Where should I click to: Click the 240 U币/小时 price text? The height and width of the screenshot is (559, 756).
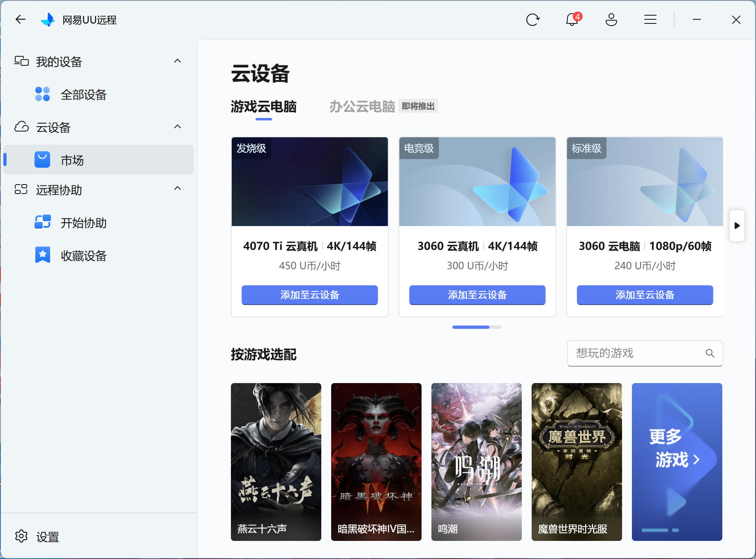645,266
